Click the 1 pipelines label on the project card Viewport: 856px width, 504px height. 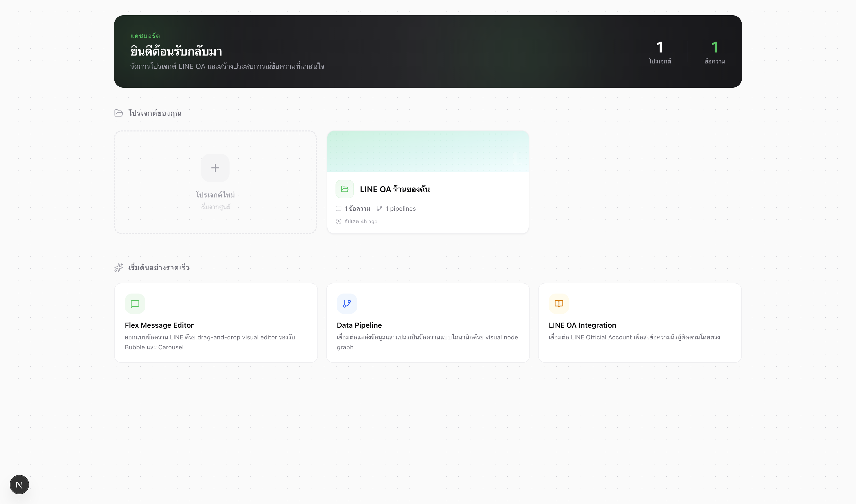click(401, 208)
